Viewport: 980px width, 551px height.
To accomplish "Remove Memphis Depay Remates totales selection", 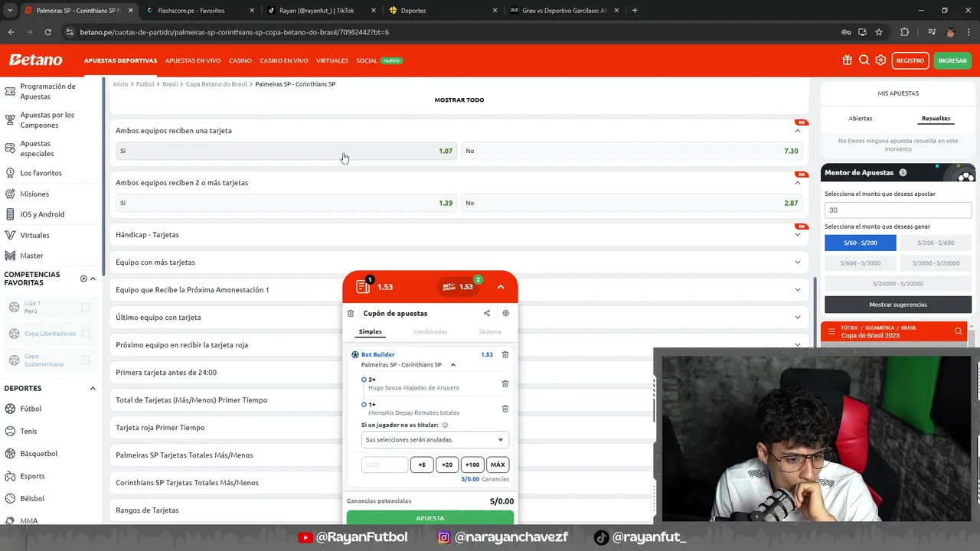I will (x=505, y=409).
